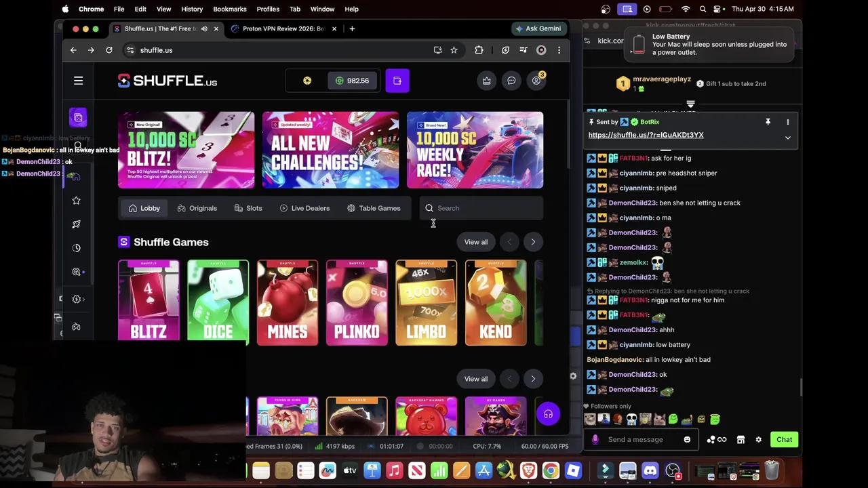The width and height of the screenshot is (868, 488).
Task: Launch the Keno game tile
Action: (496, 302)
